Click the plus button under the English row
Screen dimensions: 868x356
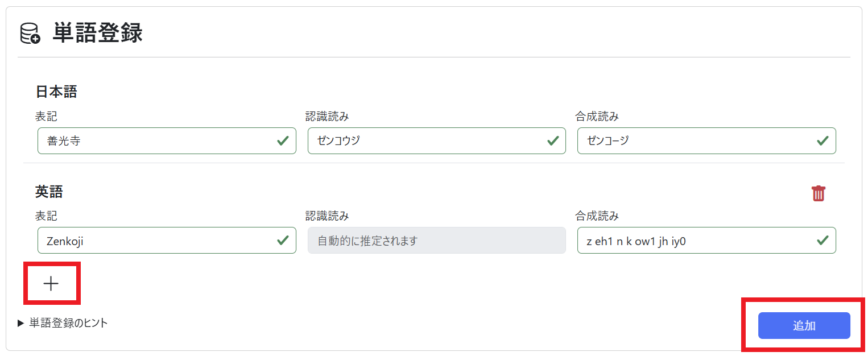click(52, 283)
